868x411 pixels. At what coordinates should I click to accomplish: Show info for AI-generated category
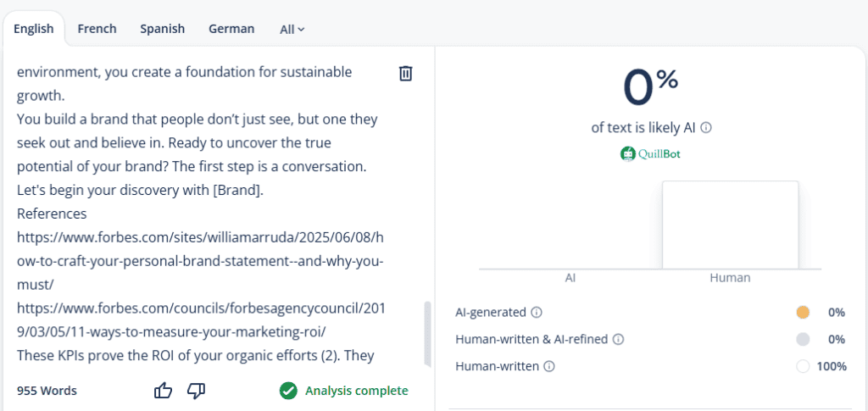[x=537, y=313]
